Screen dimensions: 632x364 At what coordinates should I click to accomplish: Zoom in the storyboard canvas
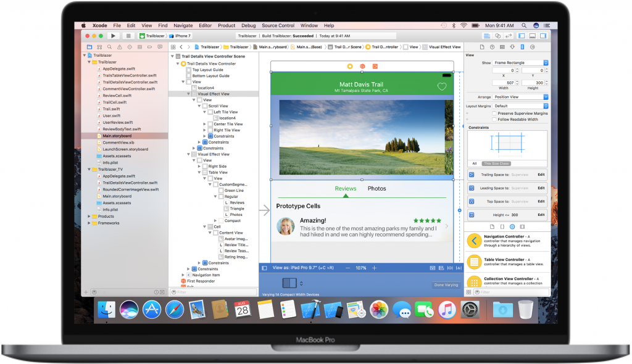coord(374,268)
